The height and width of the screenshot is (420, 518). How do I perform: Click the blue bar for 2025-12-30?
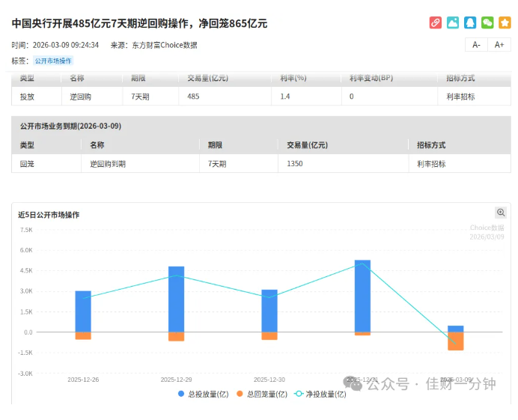[x=269, y=311]
